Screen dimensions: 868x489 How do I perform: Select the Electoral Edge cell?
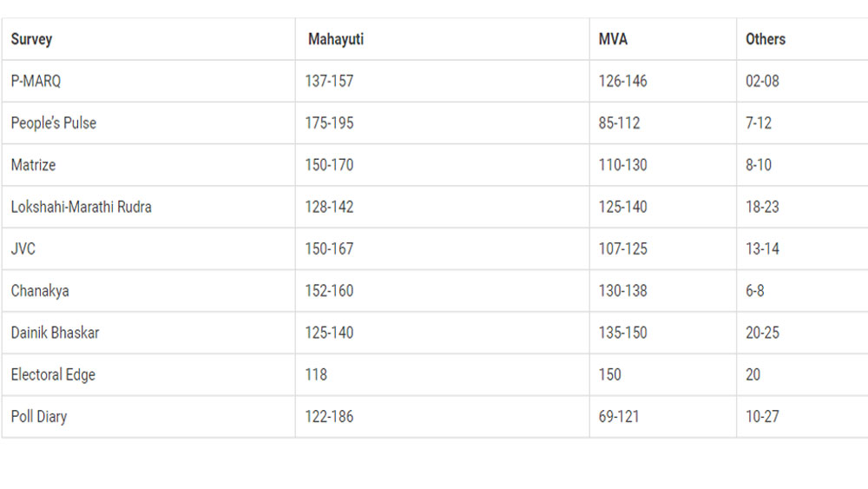click(53, 374)
